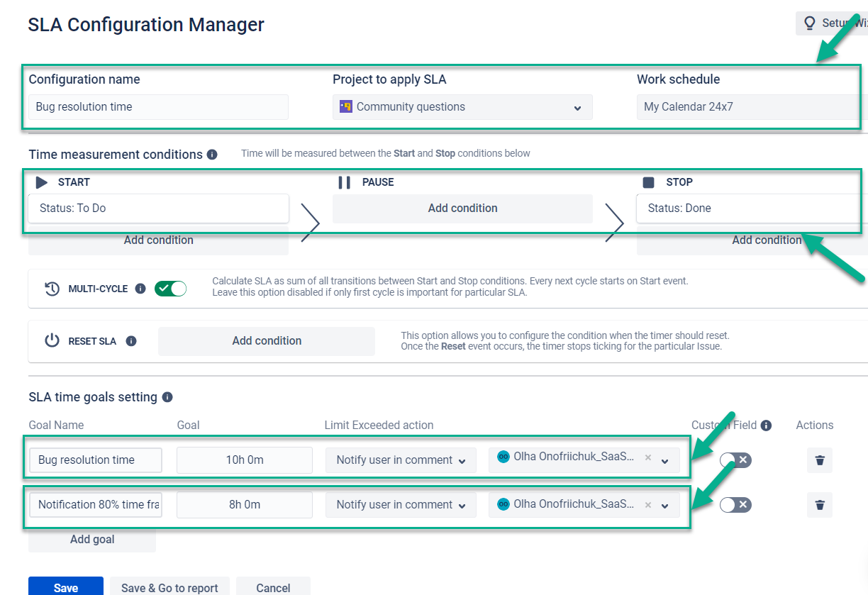The image size is (868, 595).
Task: Click the STOP square icon
Action: [x=648, y=182]
